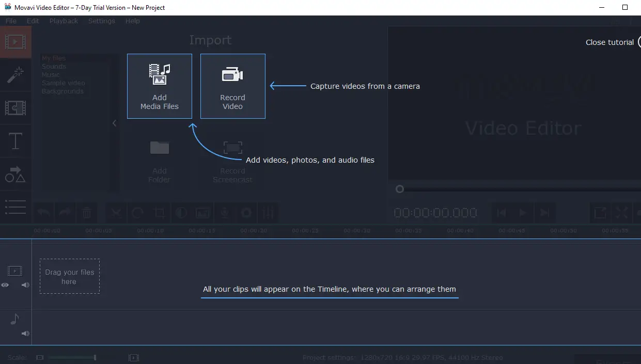Screen dimensions: 641x364
Task: Click the zoom out icon beside Scale
Action: (40, 357)
